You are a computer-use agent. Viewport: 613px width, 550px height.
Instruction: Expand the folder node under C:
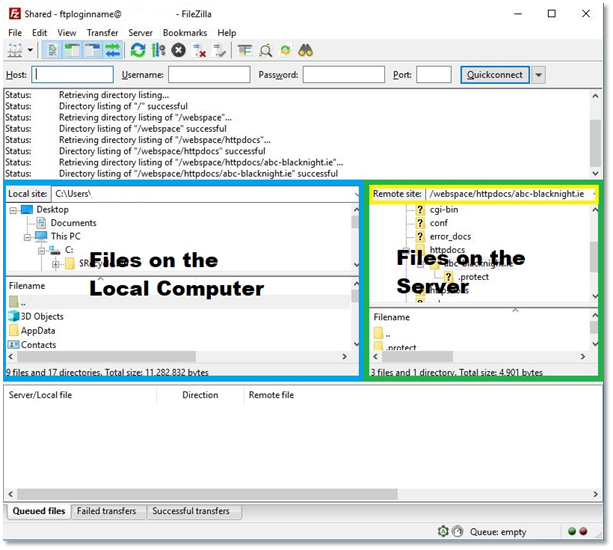[56, 264]
